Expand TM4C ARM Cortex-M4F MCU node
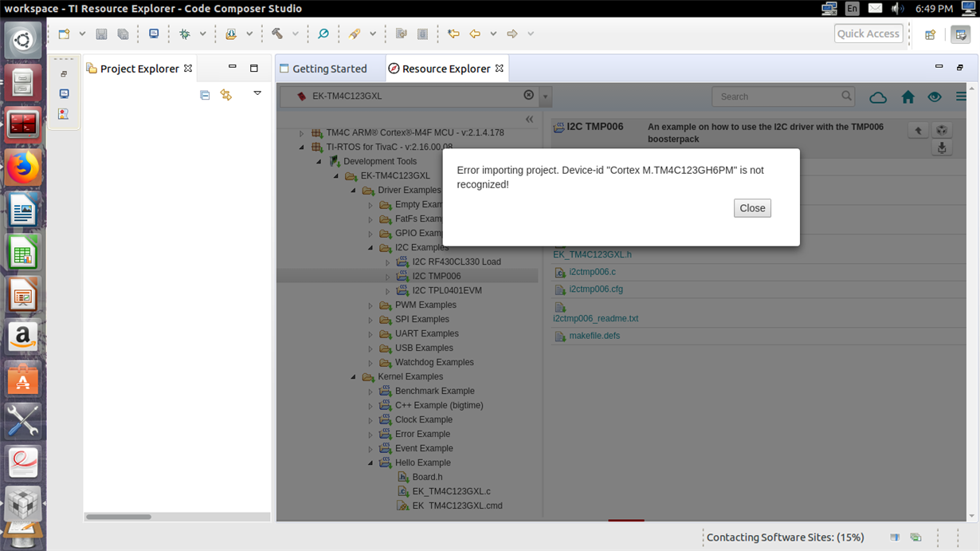Screen dimensions: 980x551 tap(302, 133)
